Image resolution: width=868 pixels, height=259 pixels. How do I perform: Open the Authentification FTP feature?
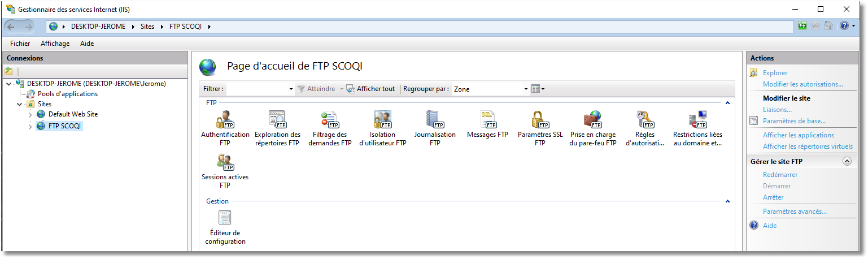[x=225, y=129]
